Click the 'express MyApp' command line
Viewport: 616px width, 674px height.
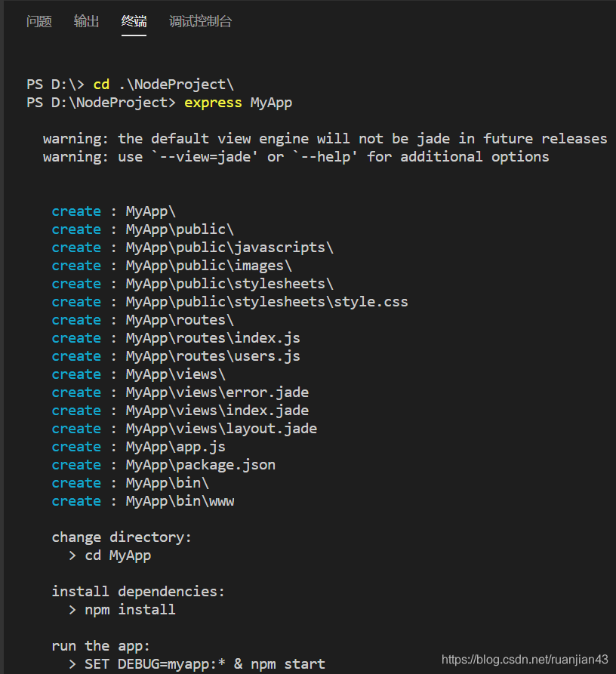click(159, 103)
